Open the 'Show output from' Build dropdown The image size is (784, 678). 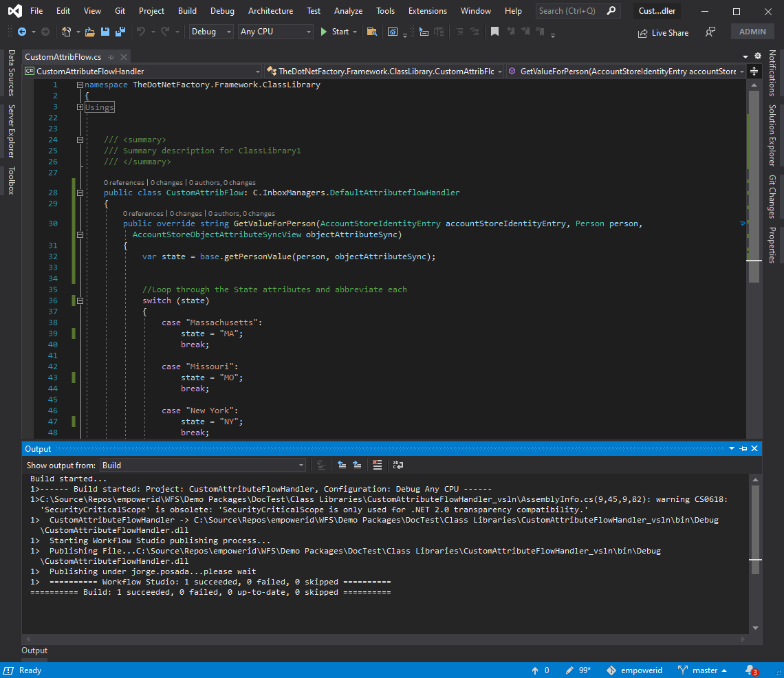(203, 466)
